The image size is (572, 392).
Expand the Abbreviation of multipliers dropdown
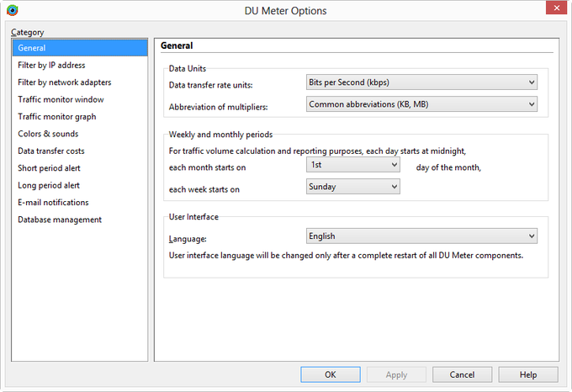pos(421,104)
